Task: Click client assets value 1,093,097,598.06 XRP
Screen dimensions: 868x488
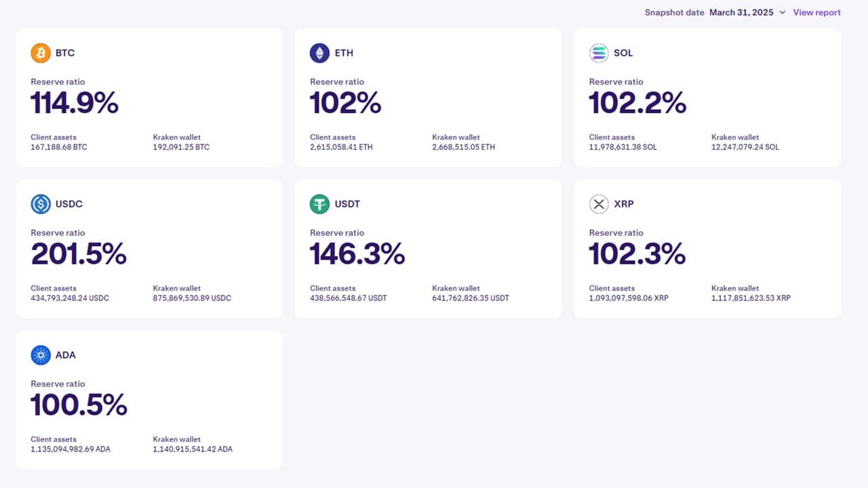Action: pos(629,298)
